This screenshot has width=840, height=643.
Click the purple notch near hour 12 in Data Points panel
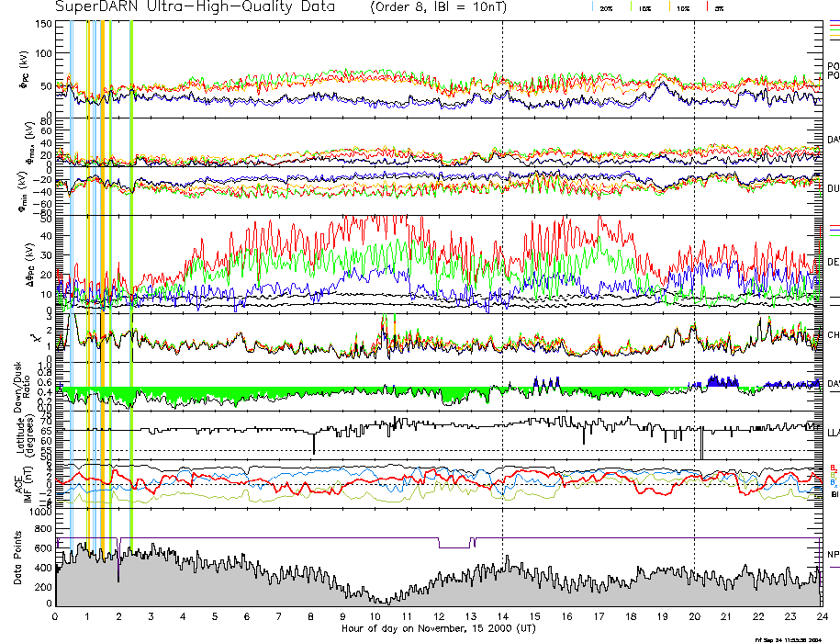pos(454,543)
